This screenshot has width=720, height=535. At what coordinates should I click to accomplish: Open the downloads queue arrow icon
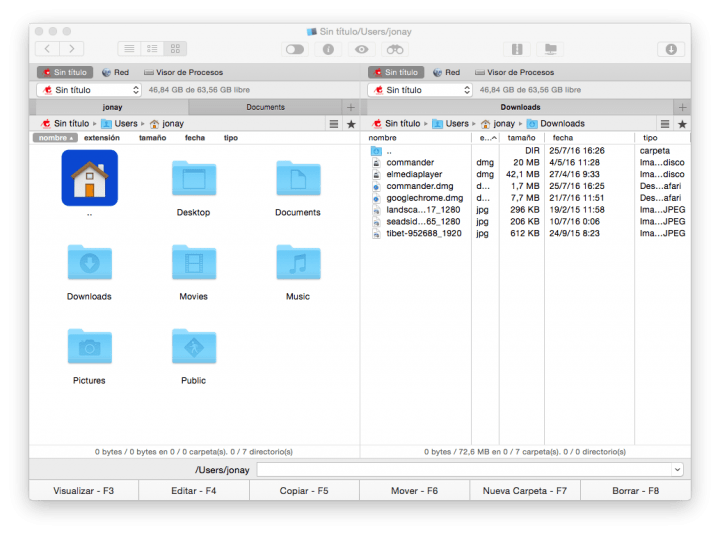(671, 49)
